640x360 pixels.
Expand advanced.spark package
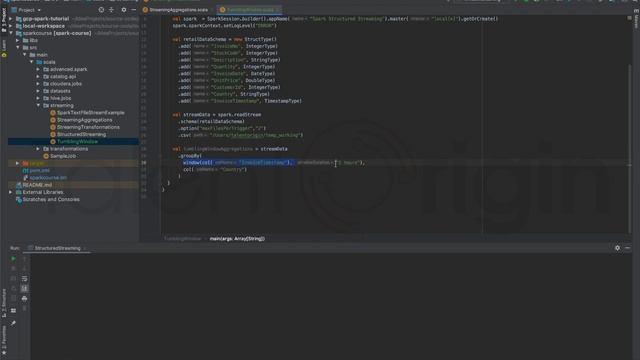38,69
